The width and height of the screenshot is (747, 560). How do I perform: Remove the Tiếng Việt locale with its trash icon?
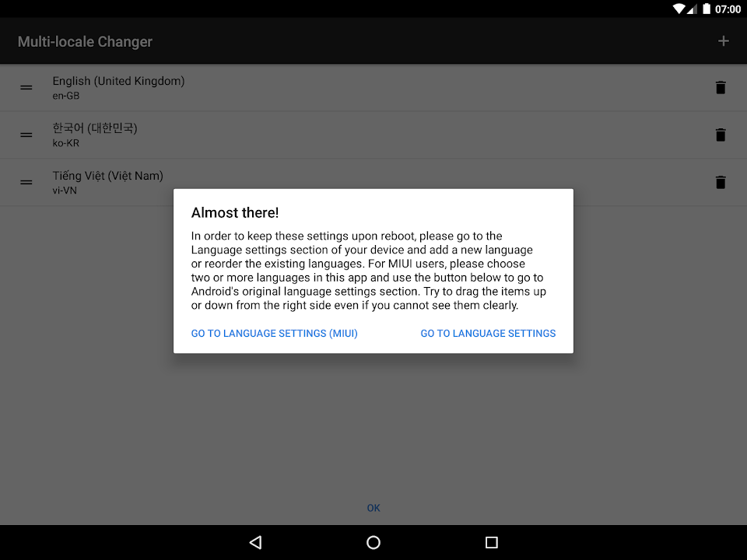[x=720, y=183]
